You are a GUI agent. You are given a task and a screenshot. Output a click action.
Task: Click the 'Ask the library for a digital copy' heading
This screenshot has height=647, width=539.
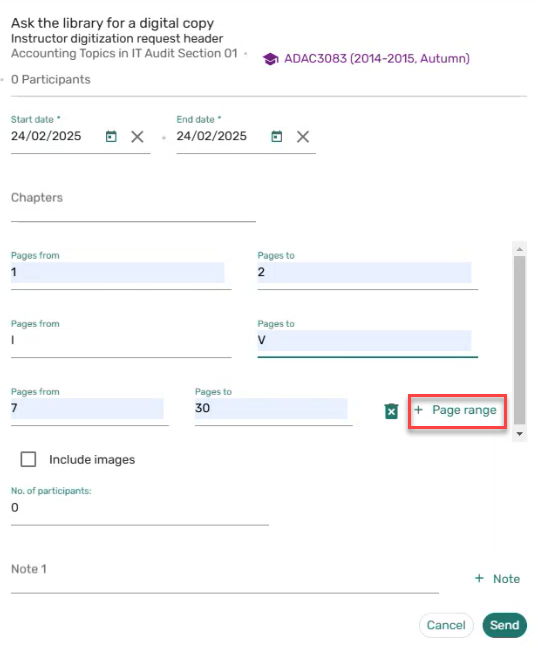pyautogui.click(x=112, y=23)
